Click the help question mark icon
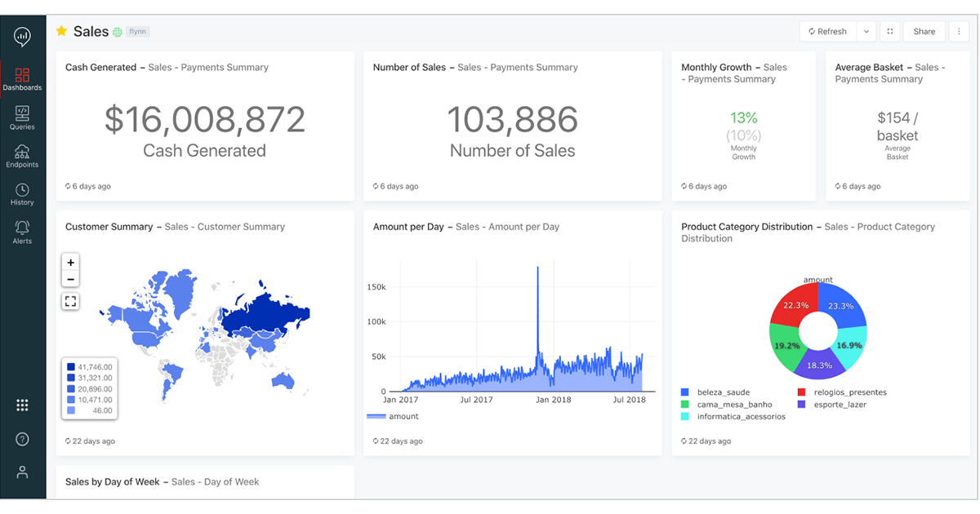Image resolution: width=980 pixels, height=514 pixels. [22, 439]
